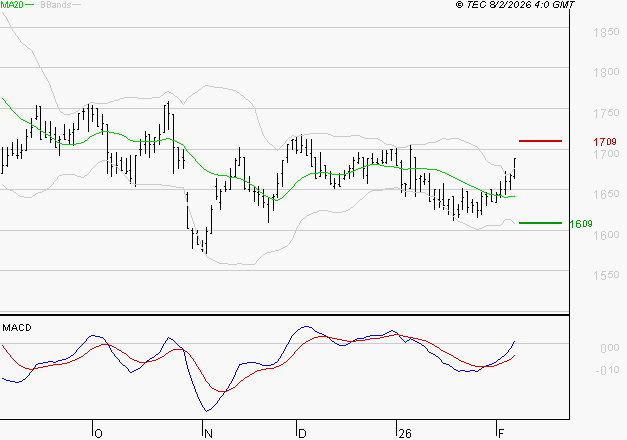The width and height of the screenshot is (627, 440).
Task: Click the MACD 000 axis label
Action: pos(610,348)
